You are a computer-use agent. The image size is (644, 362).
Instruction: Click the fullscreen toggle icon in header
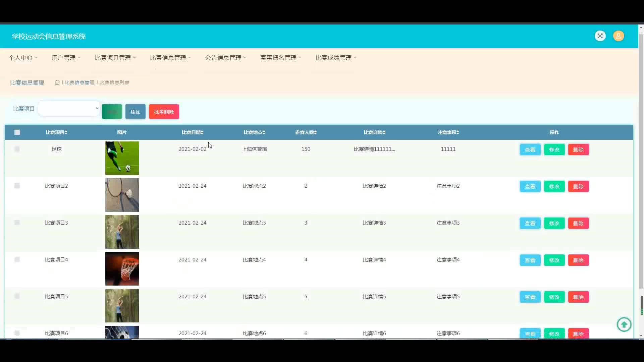coord(600,36)
